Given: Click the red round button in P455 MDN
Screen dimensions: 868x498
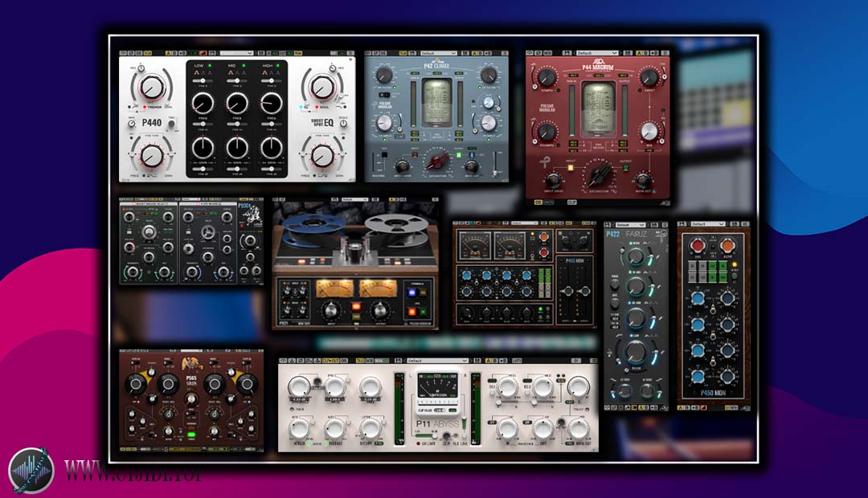Looking at the screenshot, I should click(x=543, y=252).
